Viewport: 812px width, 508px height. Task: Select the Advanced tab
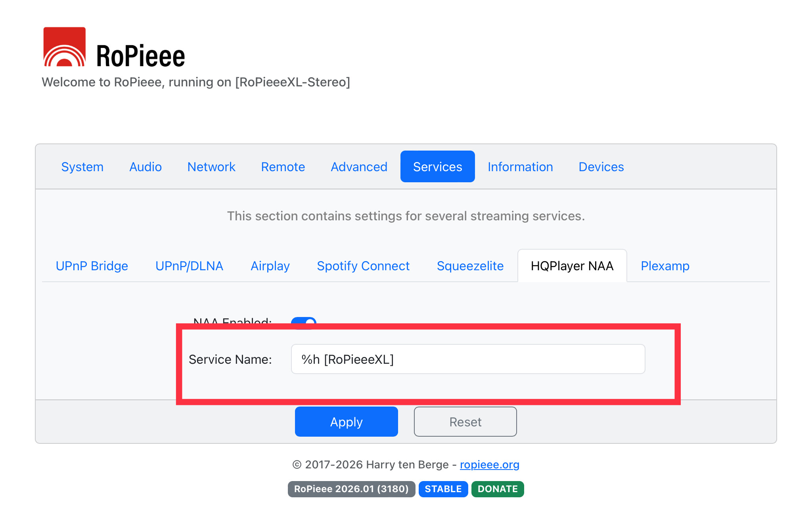click(x=359, y=167)
